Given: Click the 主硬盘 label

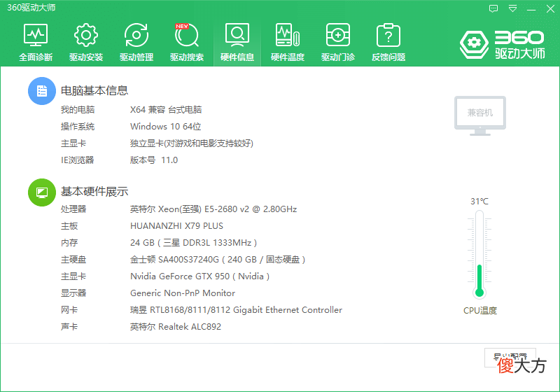Looking at the screenshot, I should tap(73, 260).
